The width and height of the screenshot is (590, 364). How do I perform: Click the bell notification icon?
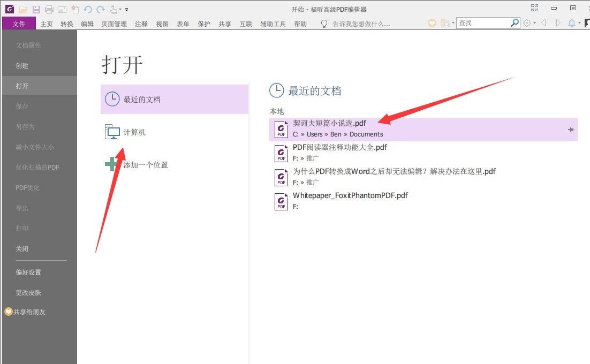pos(572,22)
